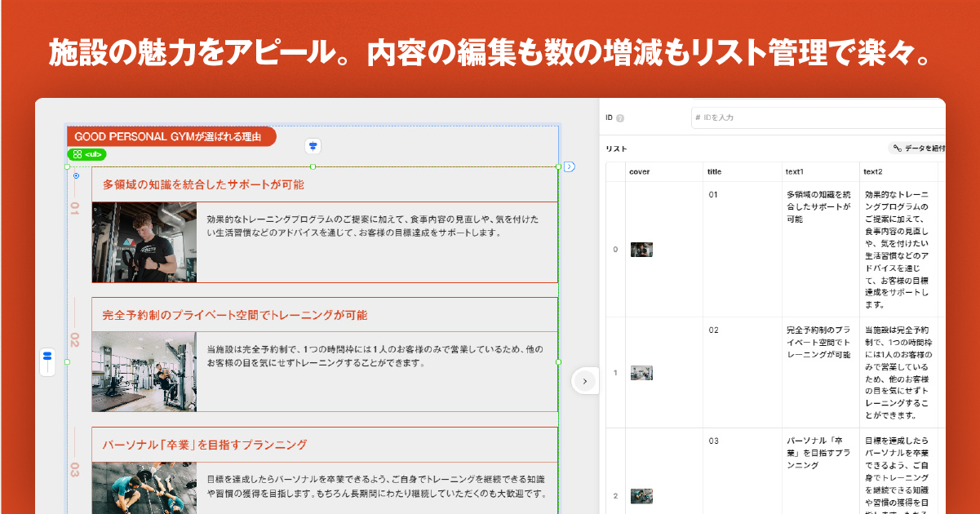The image size is (980, 514).
Task: Click the blue spacing handle icon left of canvas
Action: 47,361
